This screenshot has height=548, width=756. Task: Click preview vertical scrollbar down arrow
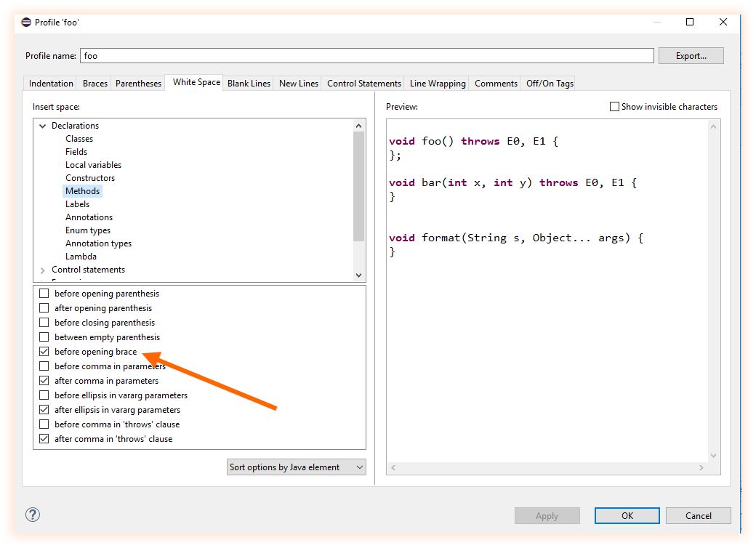713,456
